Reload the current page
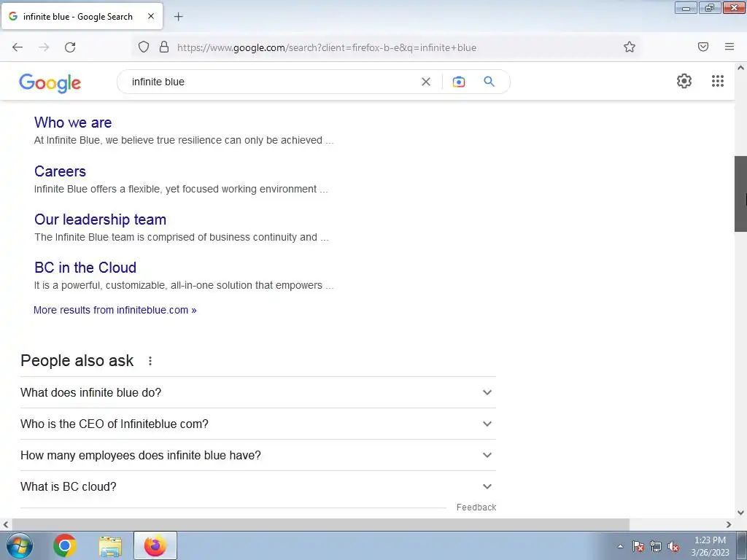Viewport: 747px width, 560px height. tap(70, 47)
